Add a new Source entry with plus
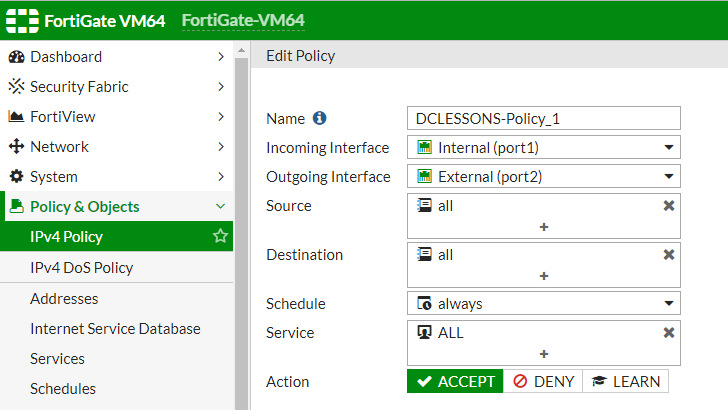 [544, 227]
